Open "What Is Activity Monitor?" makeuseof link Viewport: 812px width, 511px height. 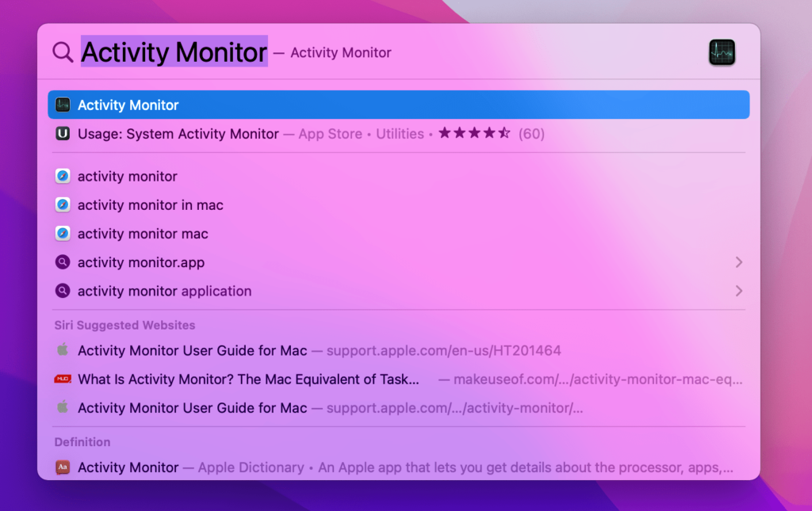[248, 379]
